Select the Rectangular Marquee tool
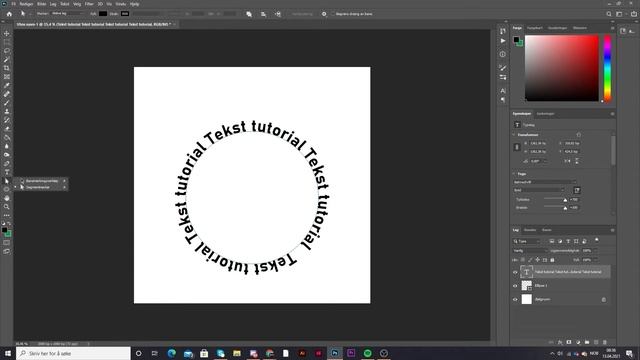The image size is (640, 360). [7, 42]
